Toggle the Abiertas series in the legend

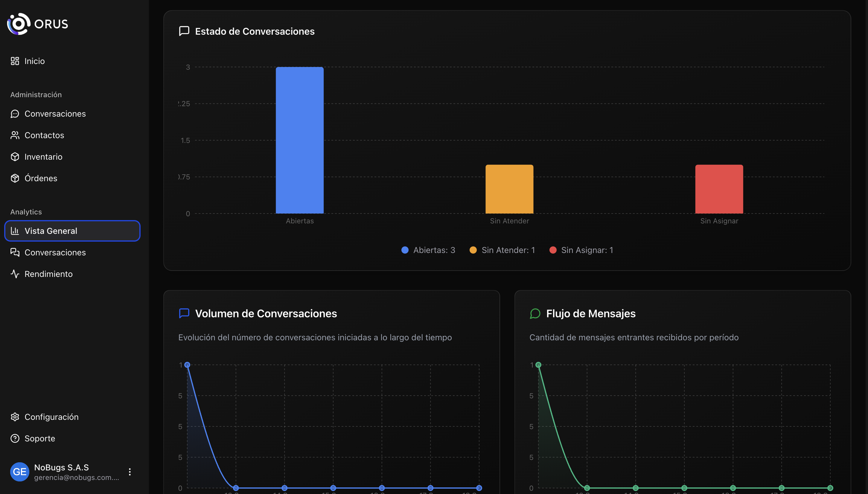428,250
